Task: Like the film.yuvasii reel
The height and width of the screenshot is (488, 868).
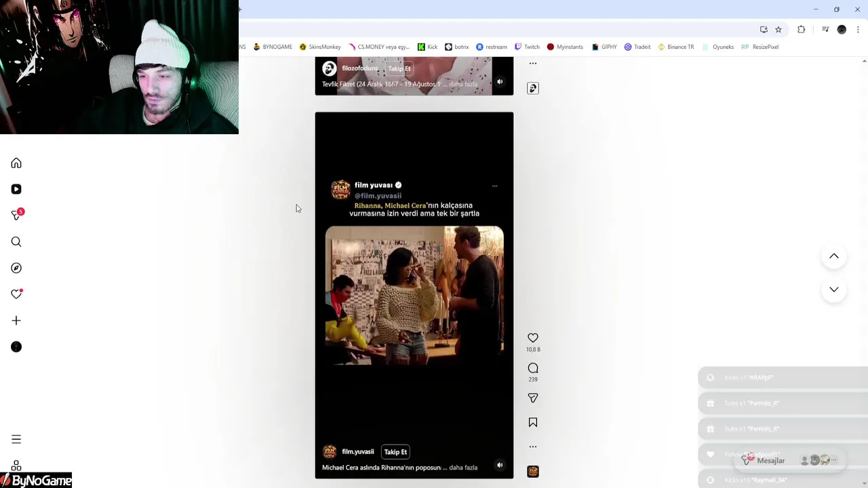Action: tap(533, 338)
